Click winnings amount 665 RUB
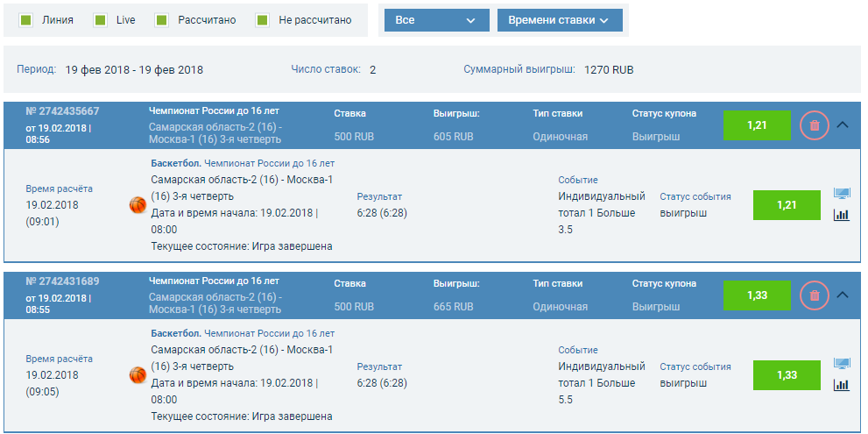This screenshot has height=434, width=868. click(454, 307)
